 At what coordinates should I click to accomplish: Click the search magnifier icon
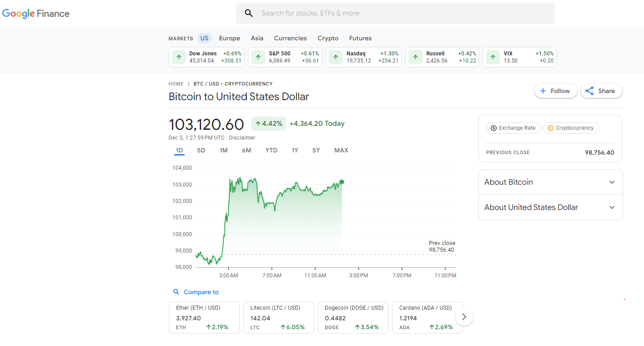coord(249,13)
